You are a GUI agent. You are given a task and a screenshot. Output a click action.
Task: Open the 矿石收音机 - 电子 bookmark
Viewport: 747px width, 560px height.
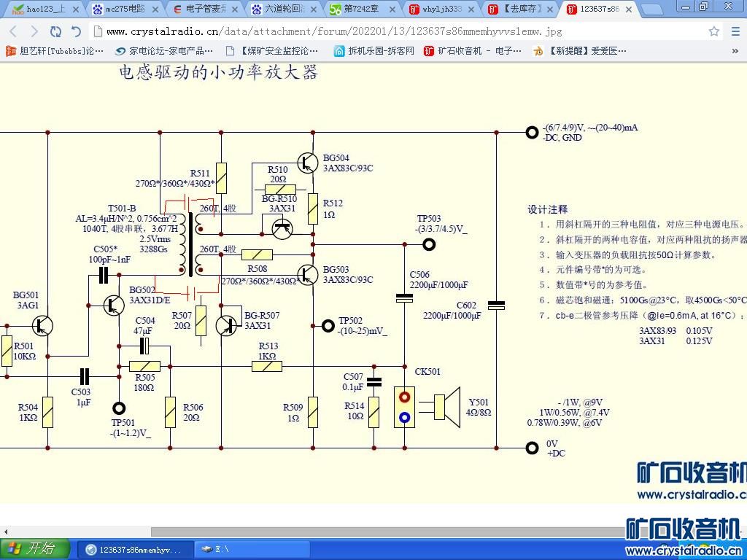click(472, 51)
